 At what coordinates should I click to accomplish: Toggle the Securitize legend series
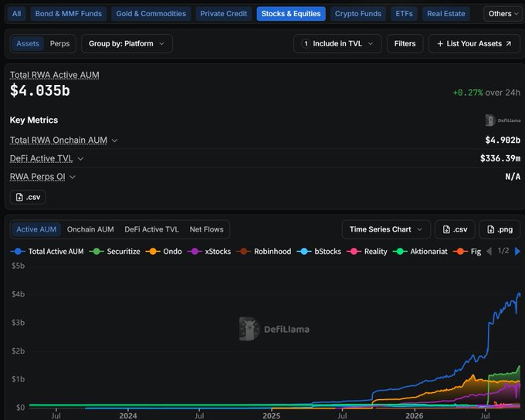pyautogui.click(x=115, y=252)
